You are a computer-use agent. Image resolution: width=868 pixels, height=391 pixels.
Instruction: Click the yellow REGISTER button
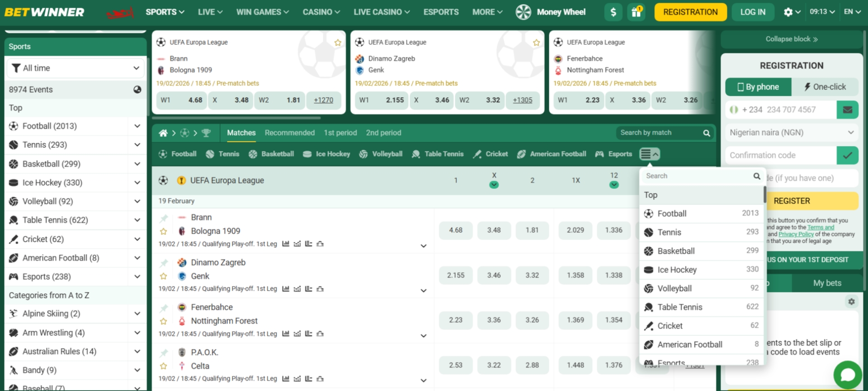pyautogui.click(x=792, y=201)
